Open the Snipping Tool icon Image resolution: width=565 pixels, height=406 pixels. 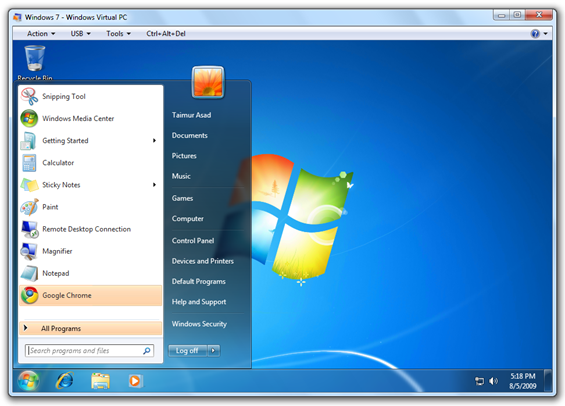pos(29,96)
